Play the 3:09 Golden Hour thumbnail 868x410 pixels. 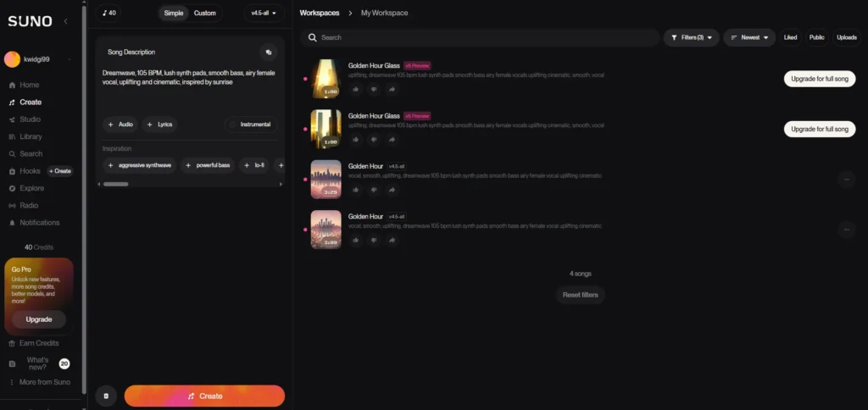click(x=325, y=230)
